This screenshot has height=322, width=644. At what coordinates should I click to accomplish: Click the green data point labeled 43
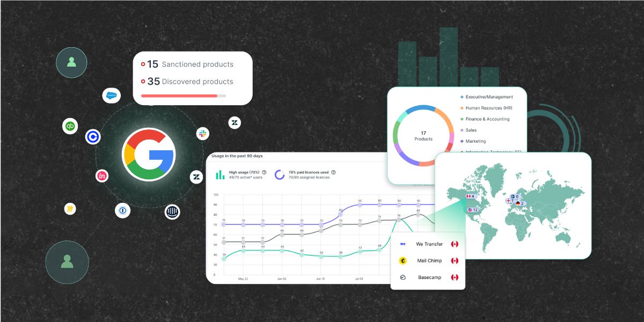coord(360,251)
